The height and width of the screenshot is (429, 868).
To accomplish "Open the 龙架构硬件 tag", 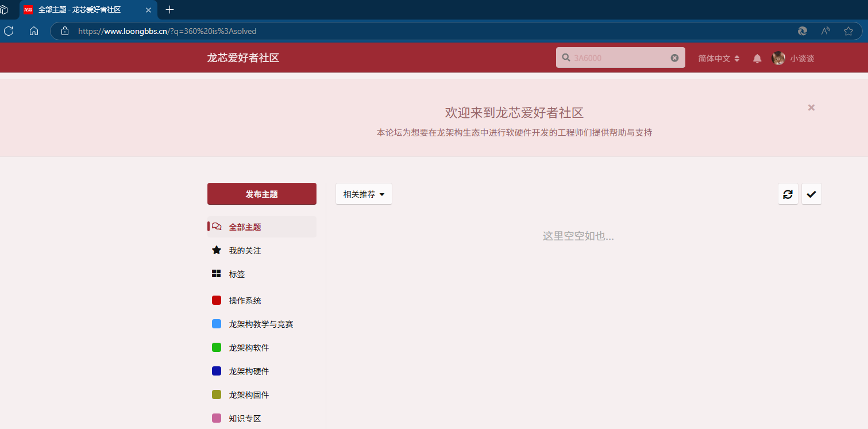I will 249,371.
